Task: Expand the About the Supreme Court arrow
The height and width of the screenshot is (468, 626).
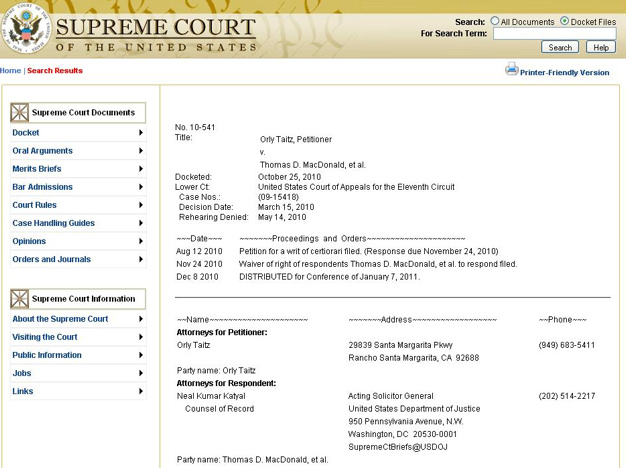Action: coord(141,319)
